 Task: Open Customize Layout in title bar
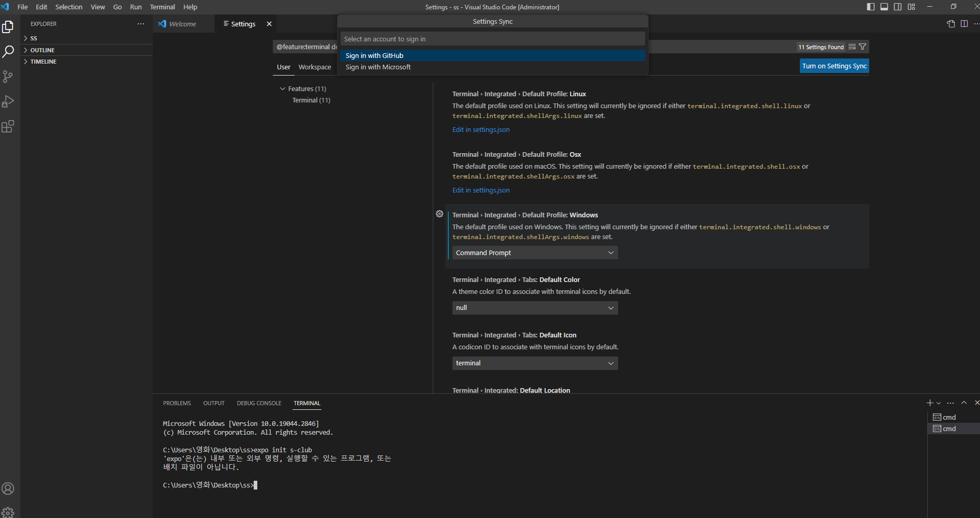coord(912,7)
